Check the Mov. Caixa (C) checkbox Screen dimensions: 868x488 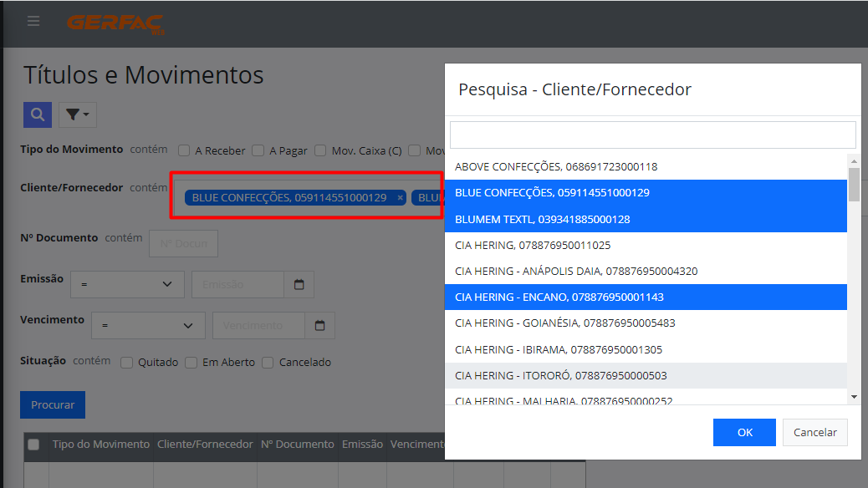[320, 150]
